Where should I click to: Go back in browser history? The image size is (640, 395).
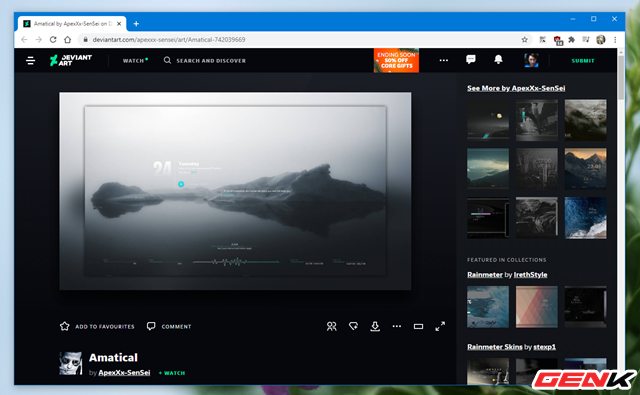click(x=24, y=40)
